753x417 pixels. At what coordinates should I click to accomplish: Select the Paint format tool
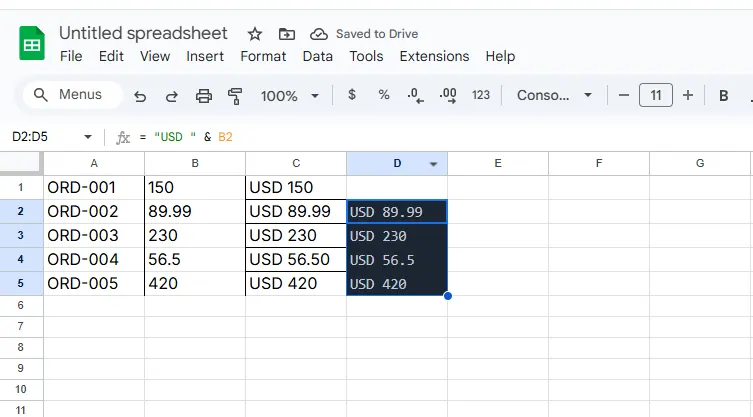point(236,96)
